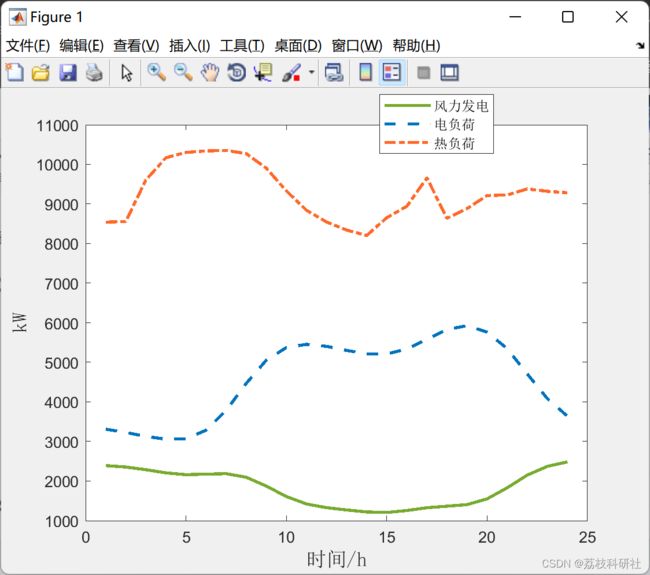Click the 时间/h x-axis label

click(336, 558)
